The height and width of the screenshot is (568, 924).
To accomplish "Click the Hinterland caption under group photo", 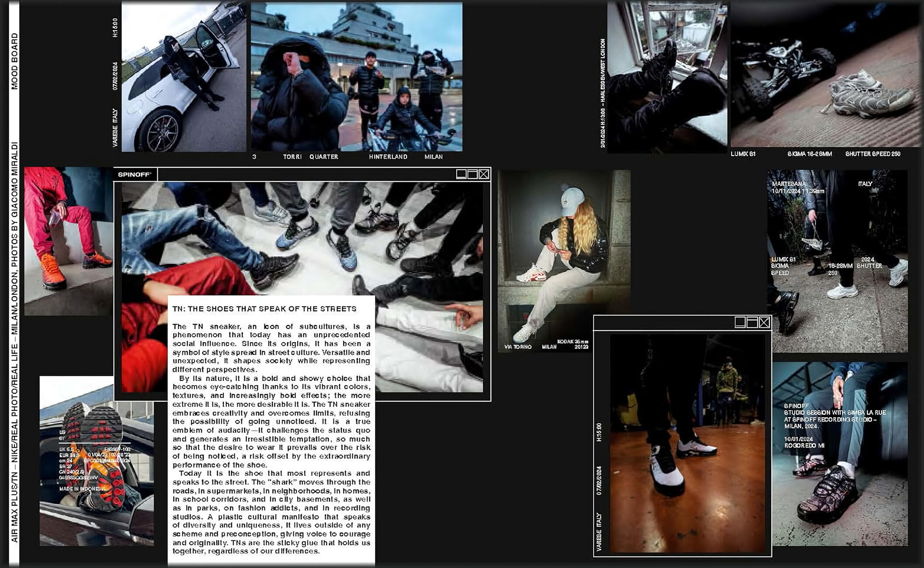I will tap(388, 157).
